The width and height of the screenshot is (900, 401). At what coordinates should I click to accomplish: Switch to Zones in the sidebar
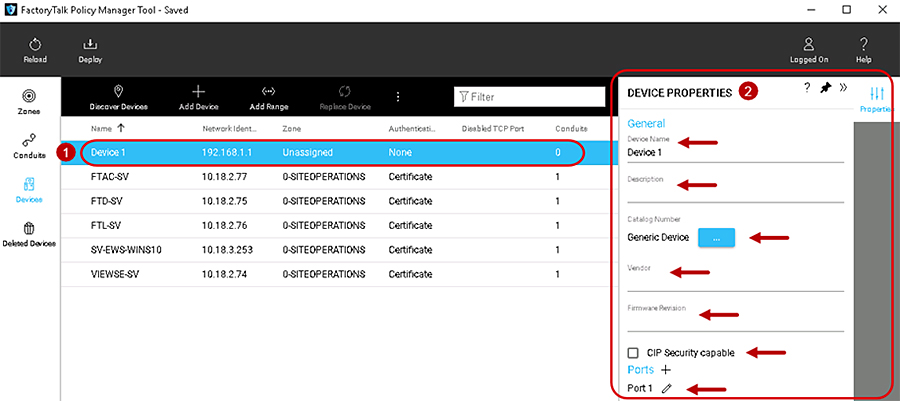(x=29, y=101)
